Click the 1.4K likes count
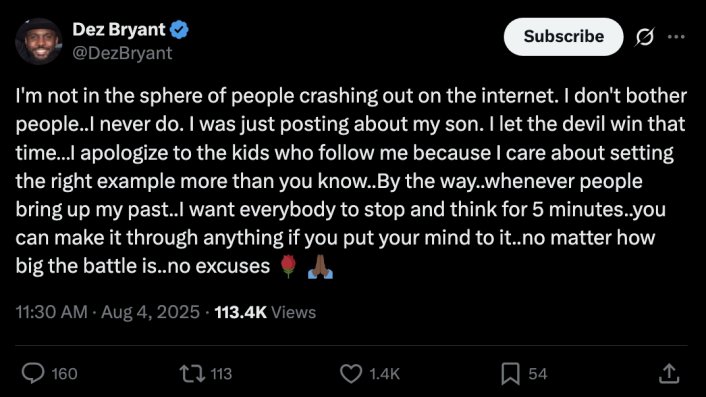Image resolution: width=706 pixels, height=397 pixels. [385, 374]
